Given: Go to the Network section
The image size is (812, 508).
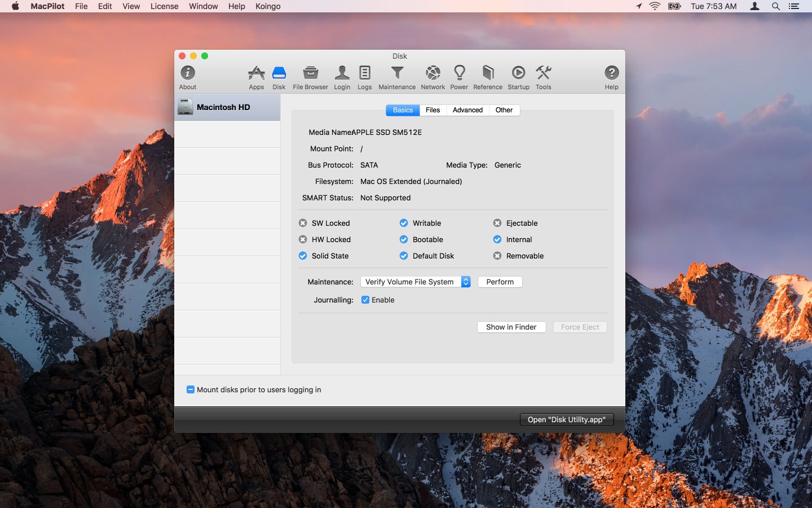Looking at the screenshot, I should [433, 76].
